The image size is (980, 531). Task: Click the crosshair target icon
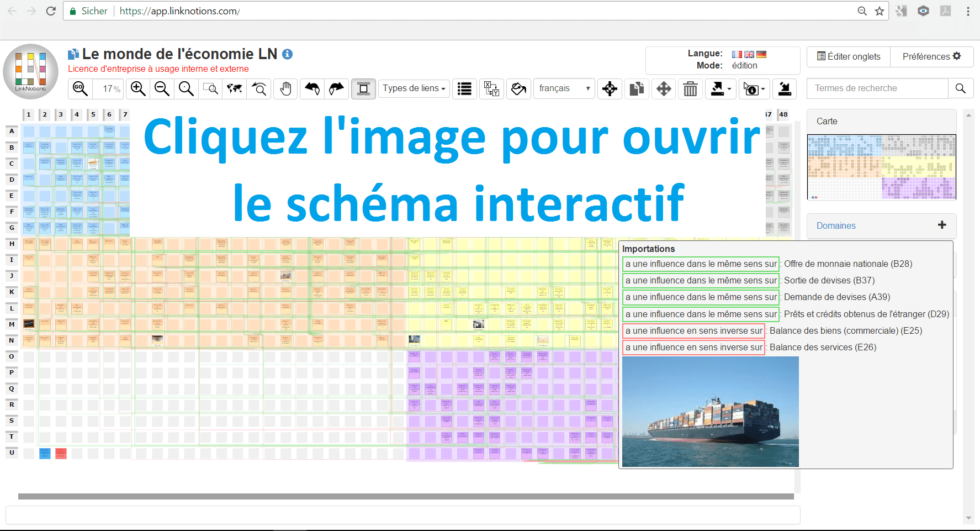(610, 88)
